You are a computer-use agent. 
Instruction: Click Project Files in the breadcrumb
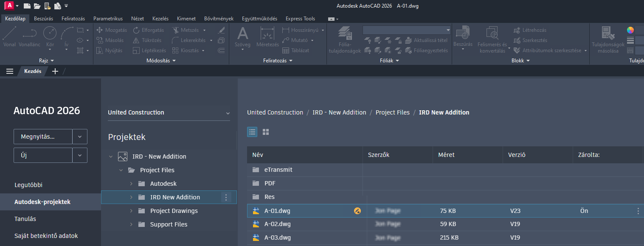click(x=393, y=112)
